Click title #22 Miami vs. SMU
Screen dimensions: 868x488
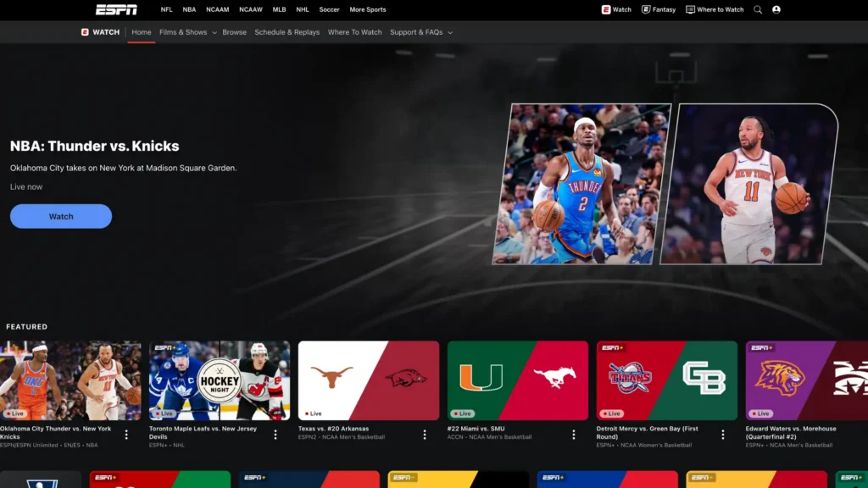tap(476, 428)
